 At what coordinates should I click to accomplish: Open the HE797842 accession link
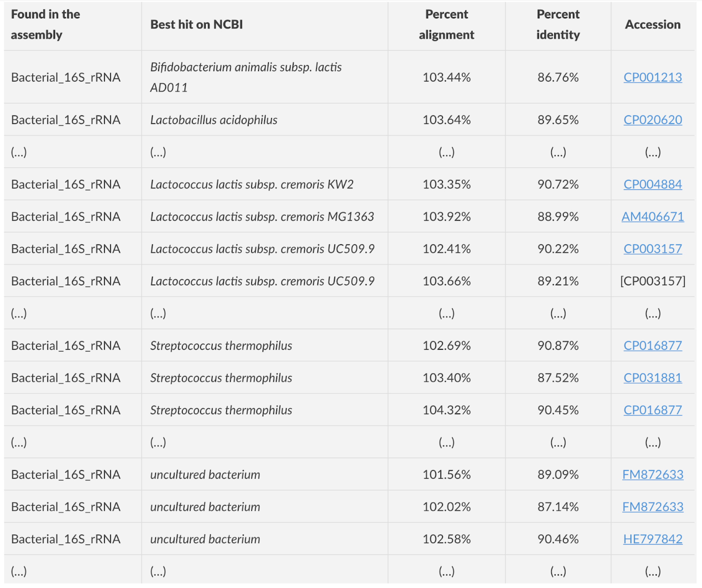[652, 539]
